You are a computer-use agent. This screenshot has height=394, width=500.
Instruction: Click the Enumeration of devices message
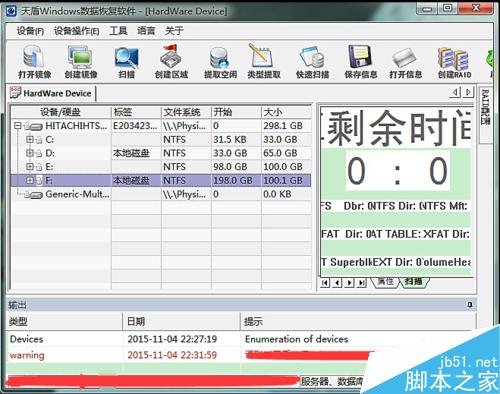tap(296, 339)
